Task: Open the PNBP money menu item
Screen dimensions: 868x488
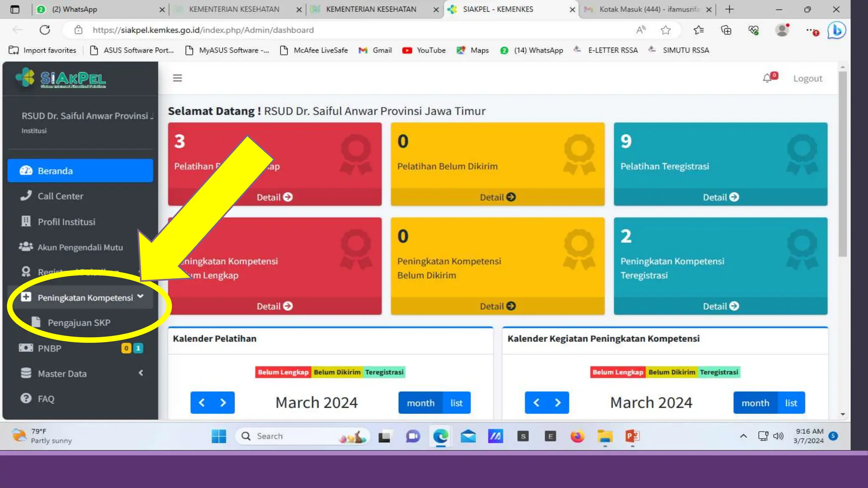Action: tap(49, 348)
